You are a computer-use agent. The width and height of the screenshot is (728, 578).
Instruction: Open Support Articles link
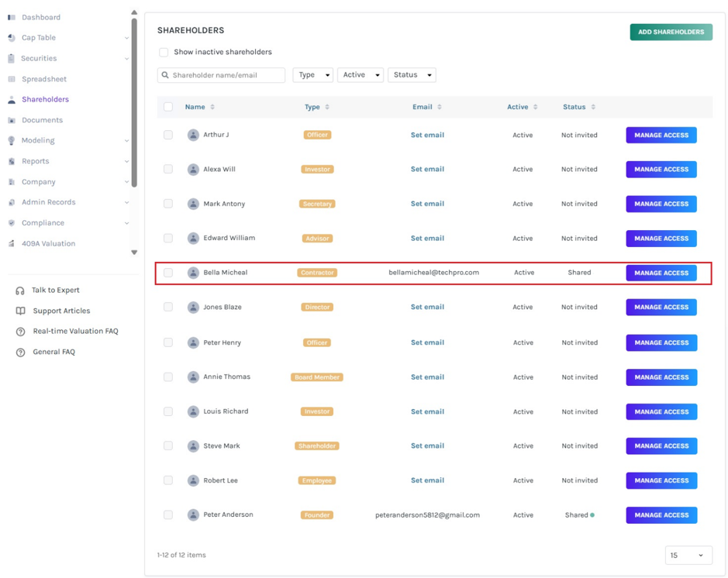[61, 311]
